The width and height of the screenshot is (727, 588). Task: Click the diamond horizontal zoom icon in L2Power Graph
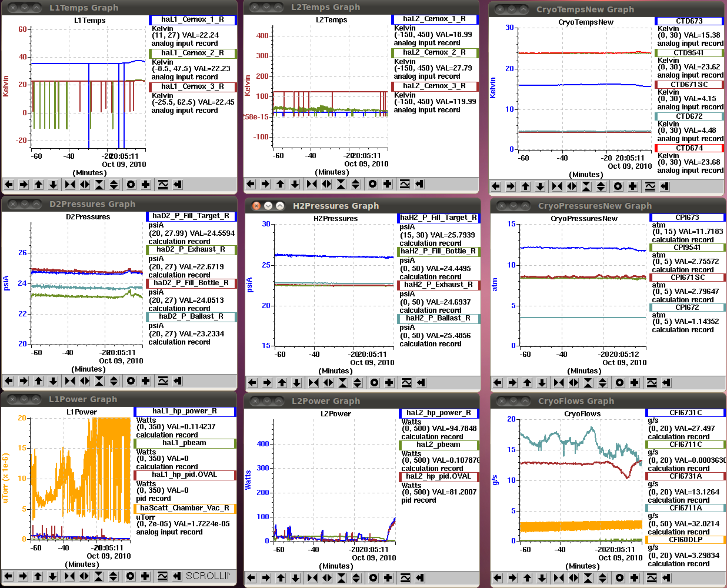327,578
